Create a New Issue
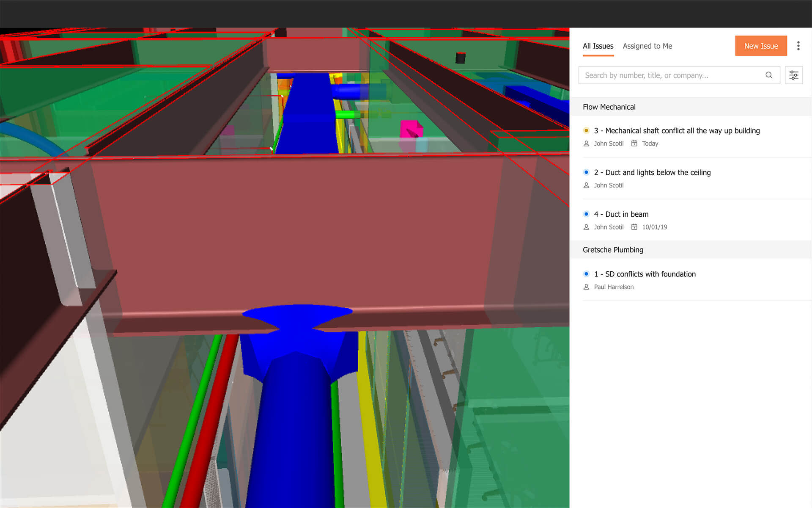Image resolution: width=812 pixels, height=508 pixels. pyautogui.click(x=761, y=46)
